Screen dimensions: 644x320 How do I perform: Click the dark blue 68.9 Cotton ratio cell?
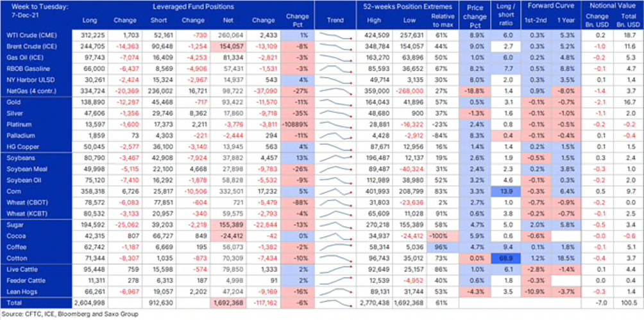pyautogui.click(x=507, y=258)
